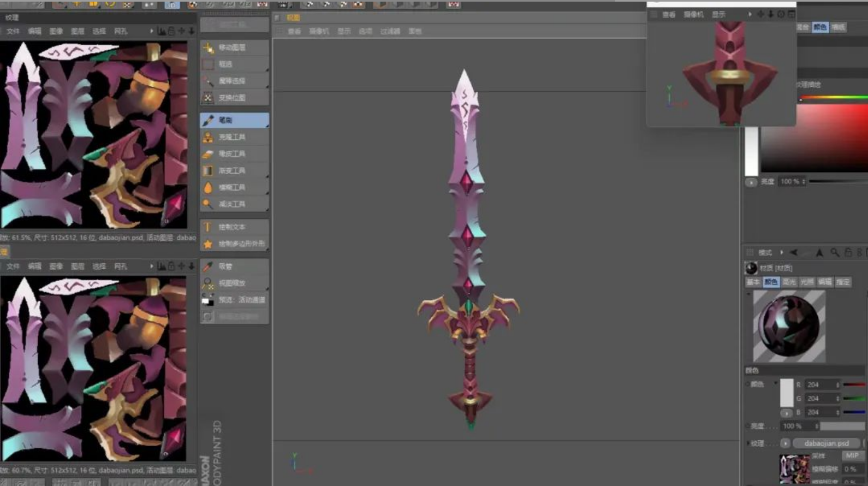868x486 pixels.
Task: Toggle the lock icon in attribute panel
Action: (848, 252)
